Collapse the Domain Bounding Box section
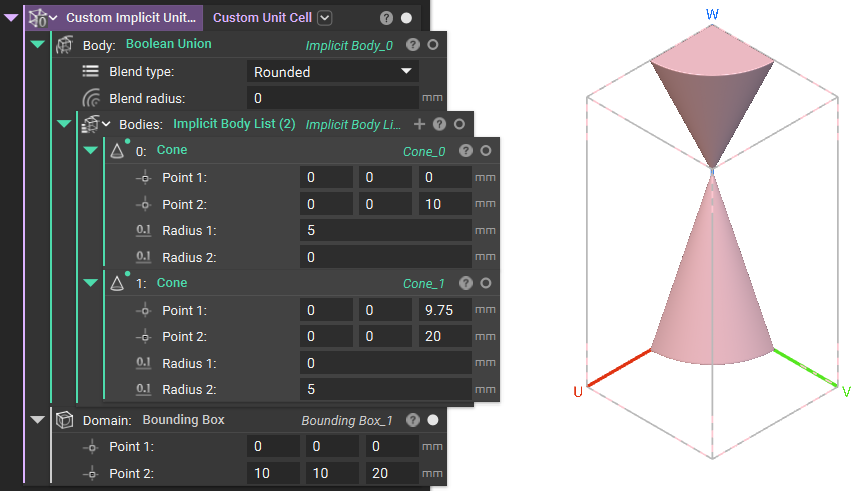 point(38,420)
